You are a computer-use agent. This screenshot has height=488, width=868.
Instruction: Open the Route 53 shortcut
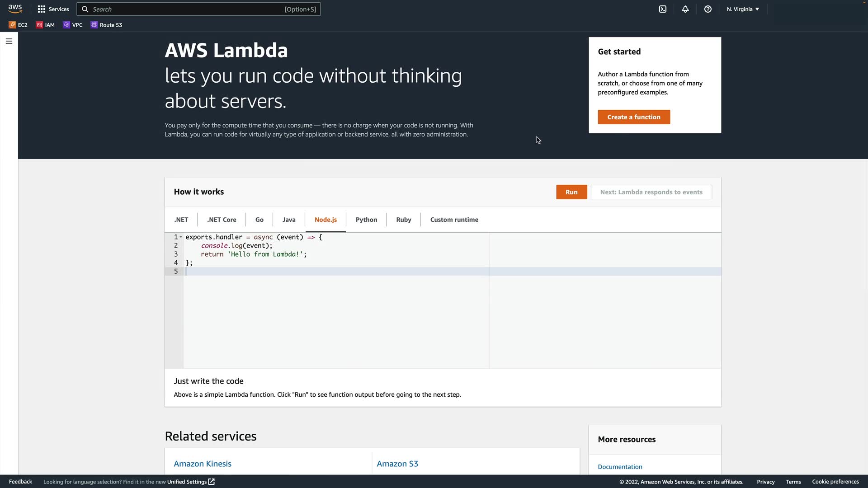(106, 25)
